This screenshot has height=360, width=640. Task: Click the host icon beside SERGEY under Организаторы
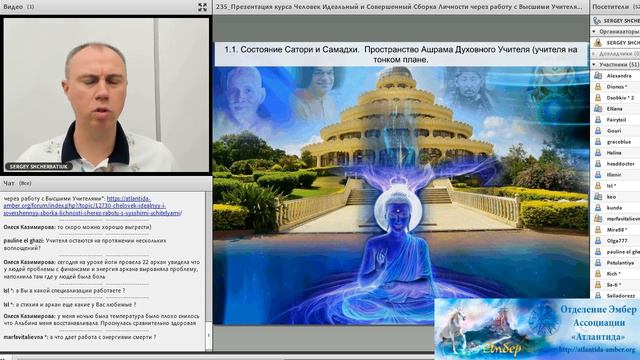click(598, 42)
